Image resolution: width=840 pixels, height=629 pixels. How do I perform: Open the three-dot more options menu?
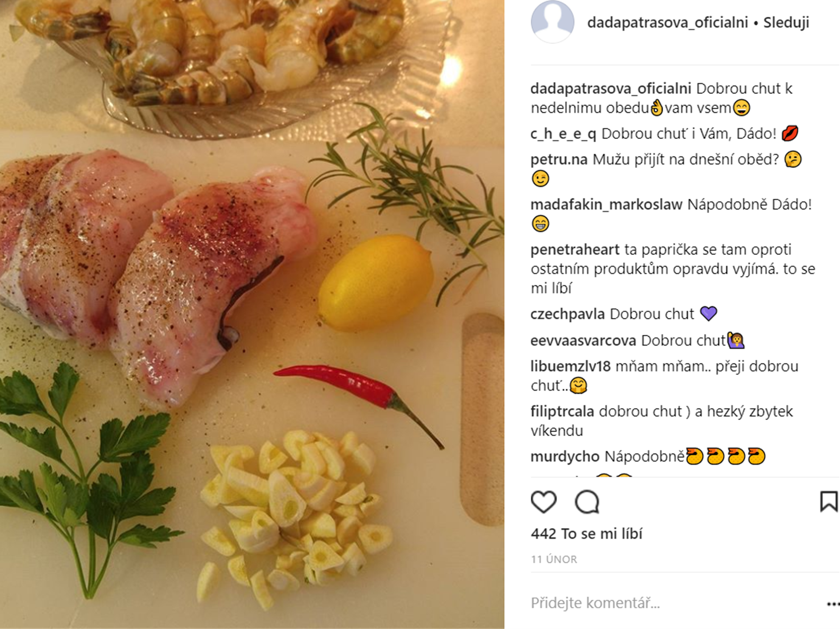pos(832,604)
